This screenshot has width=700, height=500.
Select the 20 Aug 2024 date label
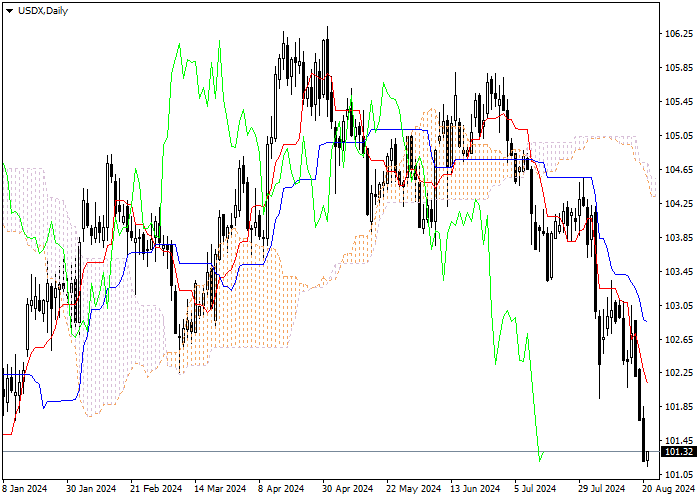669,489
